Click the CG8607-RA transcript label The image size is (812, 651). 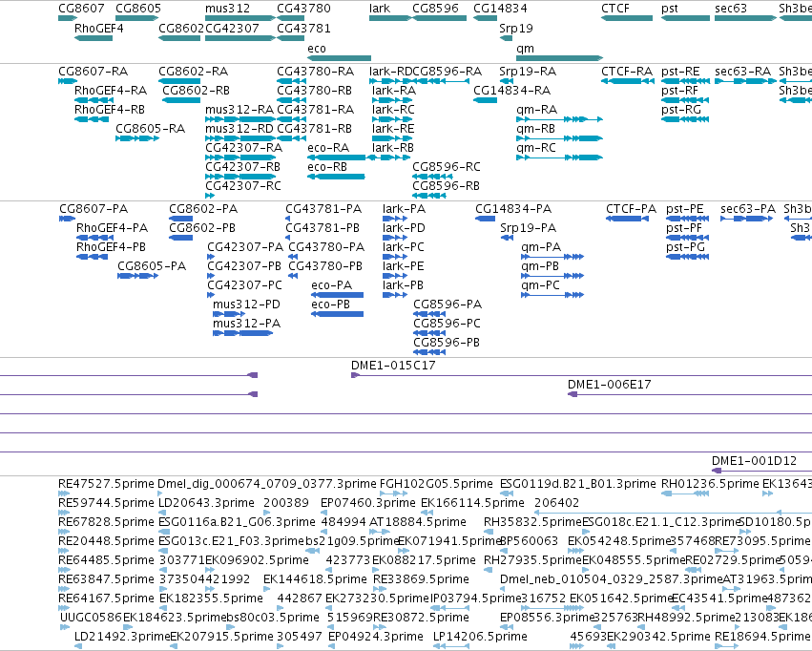93,71
